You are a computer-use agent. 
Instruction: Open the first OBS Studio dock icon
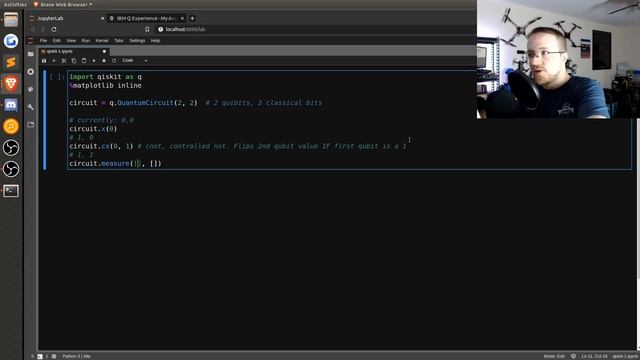pos(11,148)
